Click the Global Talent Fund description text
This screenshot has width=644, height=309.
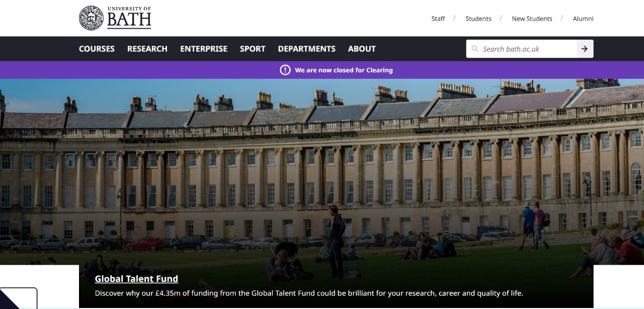pos(309,293)
